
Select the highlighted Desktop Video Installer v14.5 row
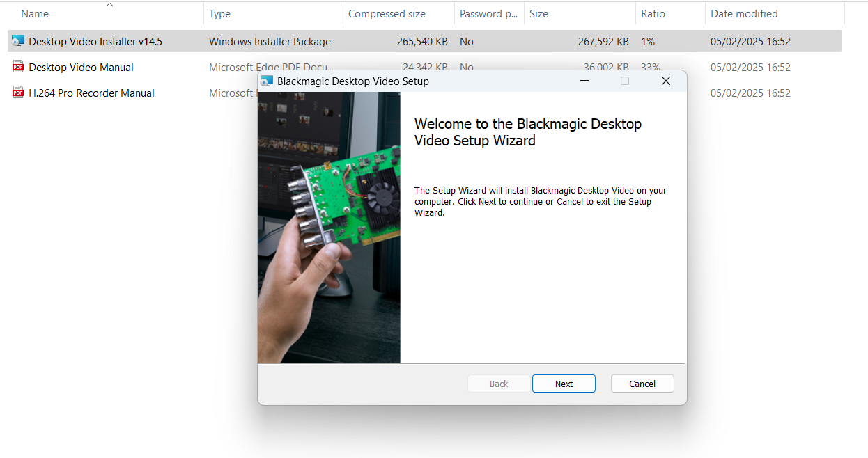98,40
